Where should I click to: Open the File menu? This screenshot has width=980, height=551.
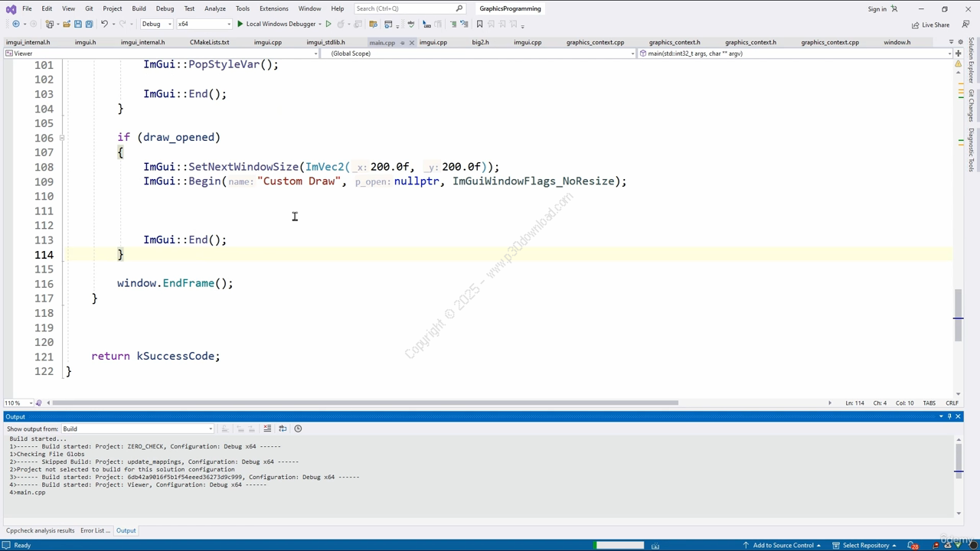click(x=27, y=8)
